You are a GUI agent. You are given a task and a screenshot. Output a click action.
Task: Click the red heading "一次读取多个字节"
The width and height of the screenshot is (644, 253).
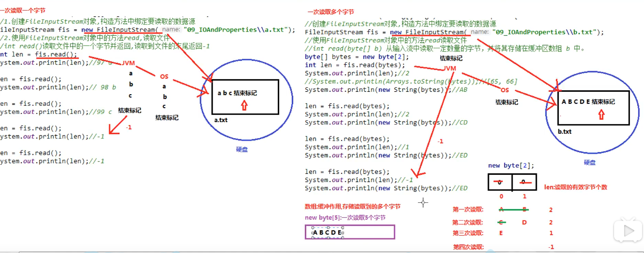point(330,12)
